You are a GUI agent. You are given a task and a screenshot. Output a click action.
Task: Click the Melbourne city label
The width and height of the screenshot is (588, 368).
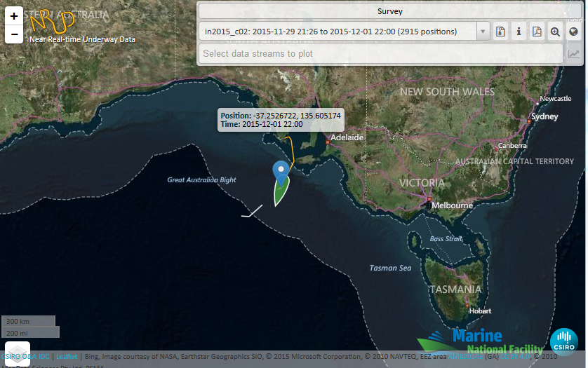[452, 205]
